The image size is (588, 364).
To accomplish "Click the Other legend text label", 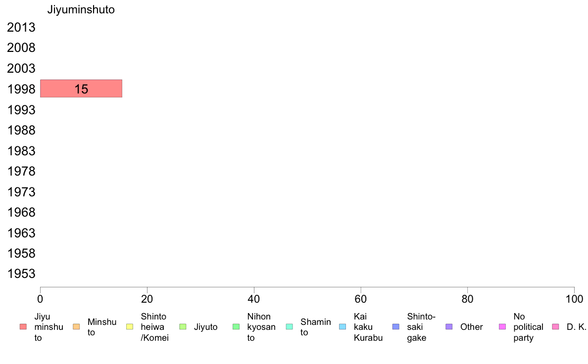I will (471, 327).
